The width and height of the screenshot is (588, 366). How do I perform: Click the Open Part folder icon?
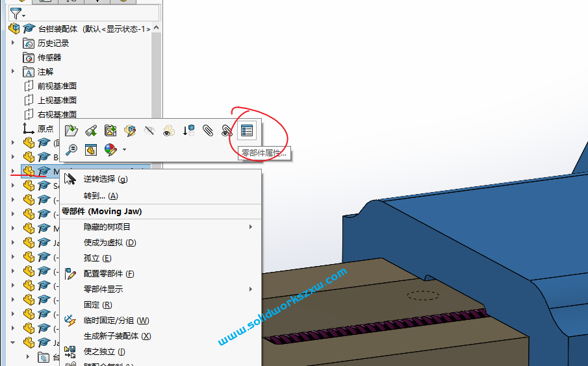tap(71, 130)
